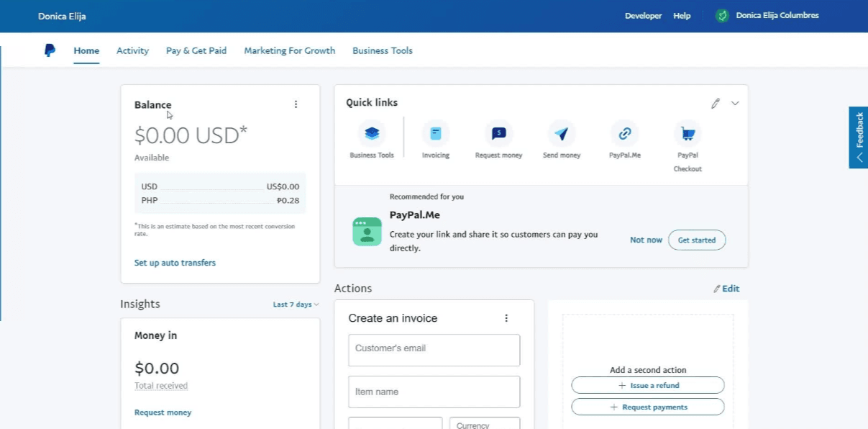Focus the Item name field

pyautogui.click(x=434, y=392)
